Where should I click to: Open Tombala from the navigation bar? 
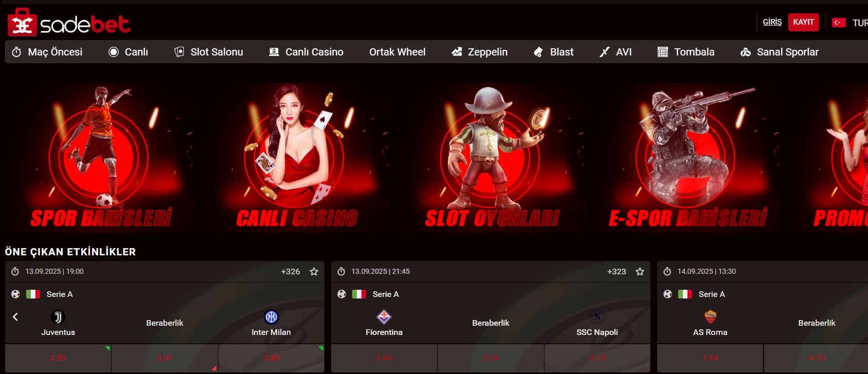686,52
